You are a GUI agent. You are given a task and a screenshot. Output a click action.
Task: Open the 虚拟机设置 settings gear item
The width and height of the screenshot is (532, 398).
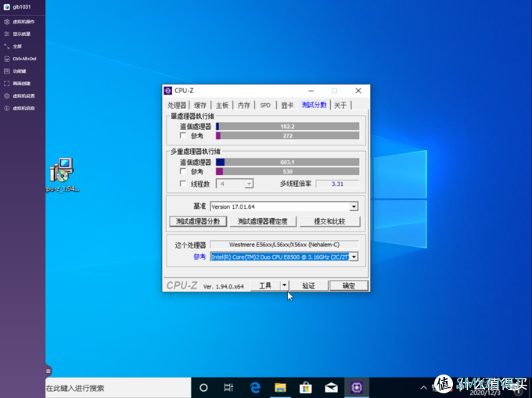[x=19, y=95]
